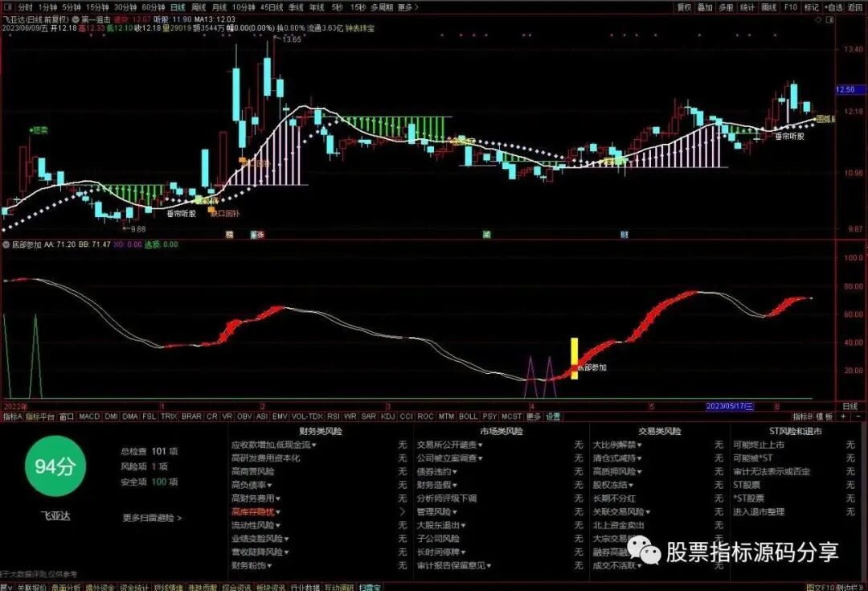Viewport: 868px width, 591px height.
Task: Click the diamond icon at chart top-right
Action: coord(818,20)
